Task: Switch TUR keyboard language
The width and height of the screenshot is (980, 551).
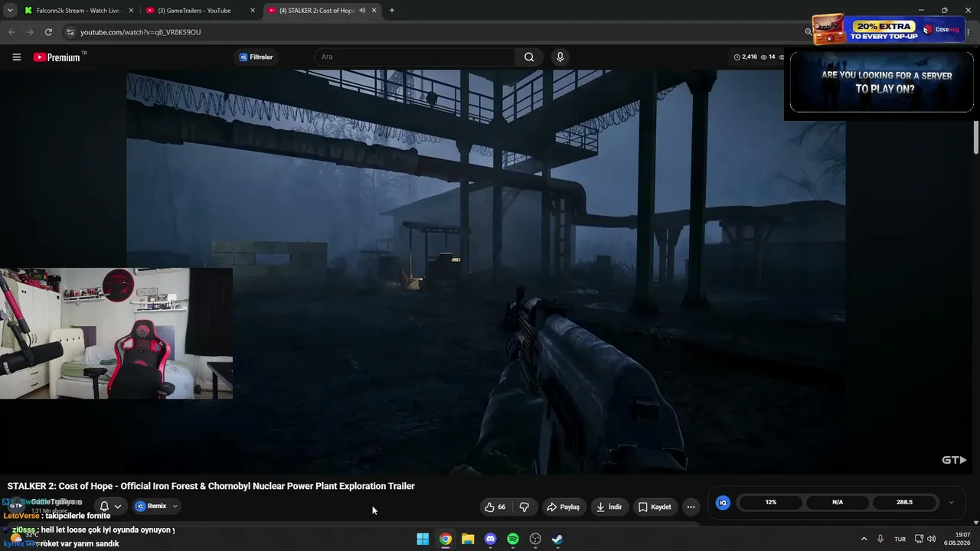Action: pyautogui.click(x=900, y=540)
